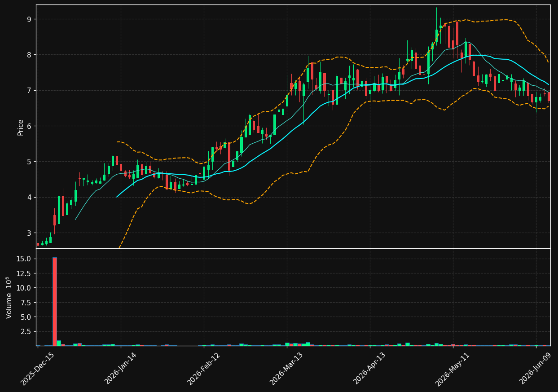
Task: Click the price tick label 5
Action: (x=29, y=162)
